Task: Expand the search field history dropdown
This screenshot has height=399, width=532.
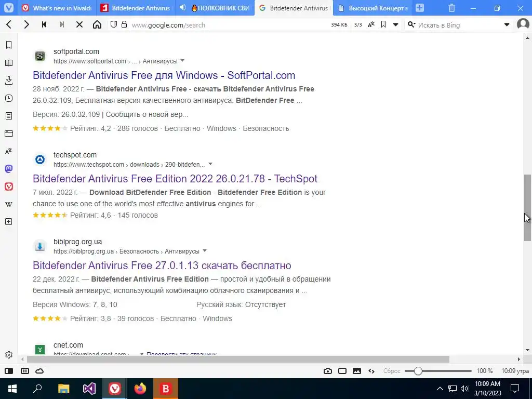Action: (x=507, y=24)
